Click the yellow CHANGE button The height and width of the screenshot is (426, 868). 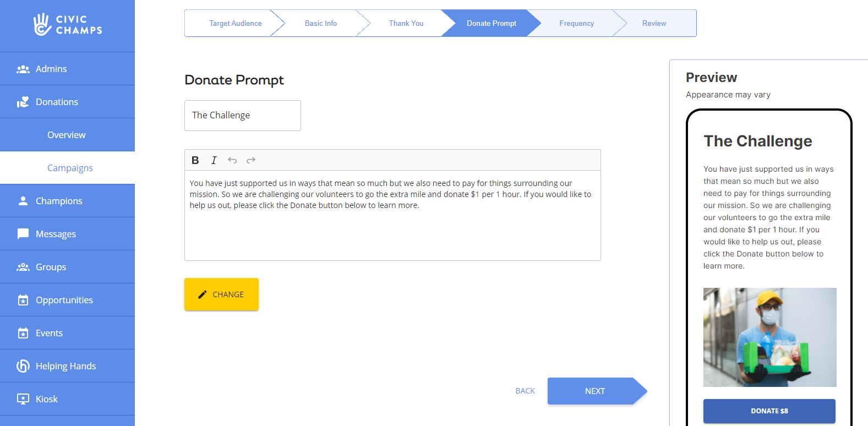pyautogui.click(x=221, y=294)
